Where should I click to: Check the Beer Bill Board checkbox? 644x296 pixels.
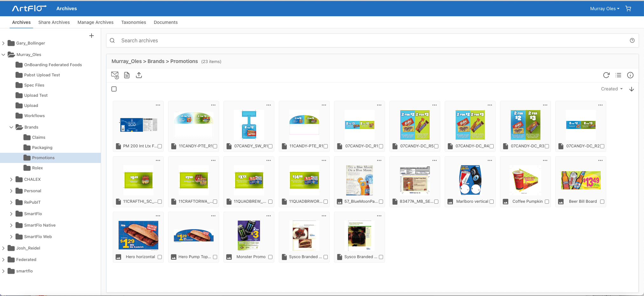point(602,202)
